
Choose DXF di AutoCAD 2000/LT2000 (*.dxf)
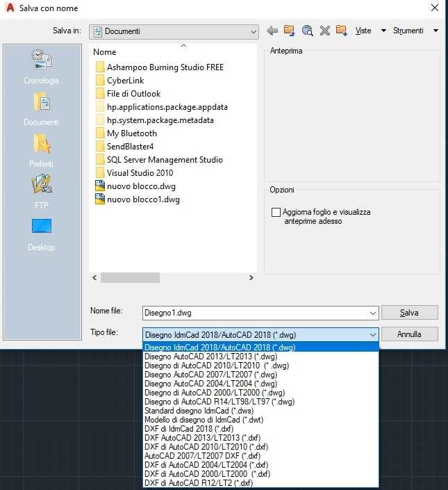tap(260, 474)
